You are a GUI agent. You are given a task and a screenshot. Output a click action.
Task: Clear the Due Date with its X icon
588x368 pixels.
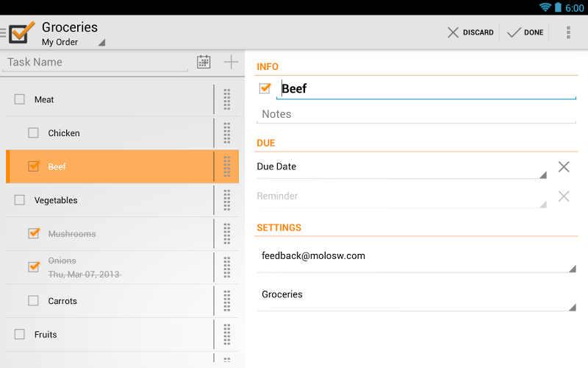click(564, 167)
